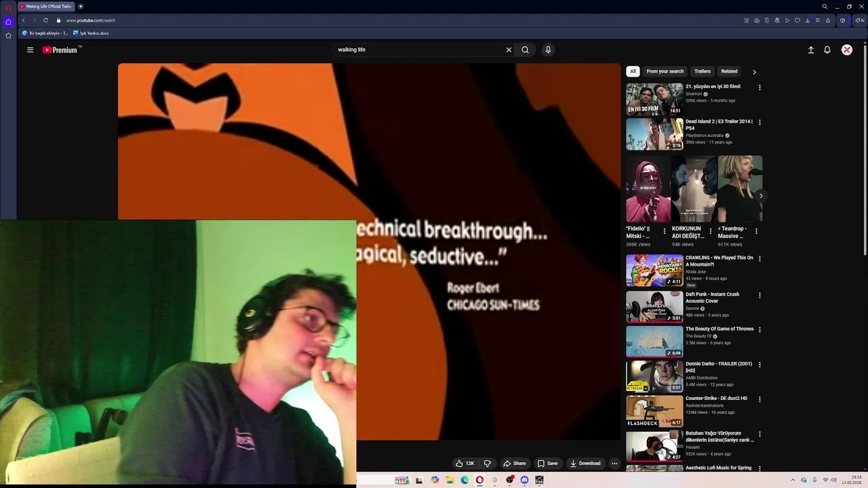Open the Create upload icon
This screenshot has width=868, height=488.
point(810,49)
